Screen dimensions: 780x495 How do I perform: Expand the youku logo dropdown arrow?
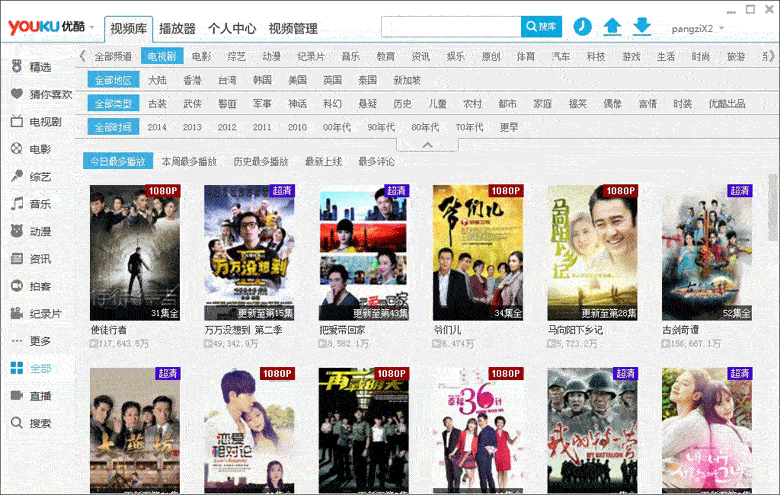(92, 27)
